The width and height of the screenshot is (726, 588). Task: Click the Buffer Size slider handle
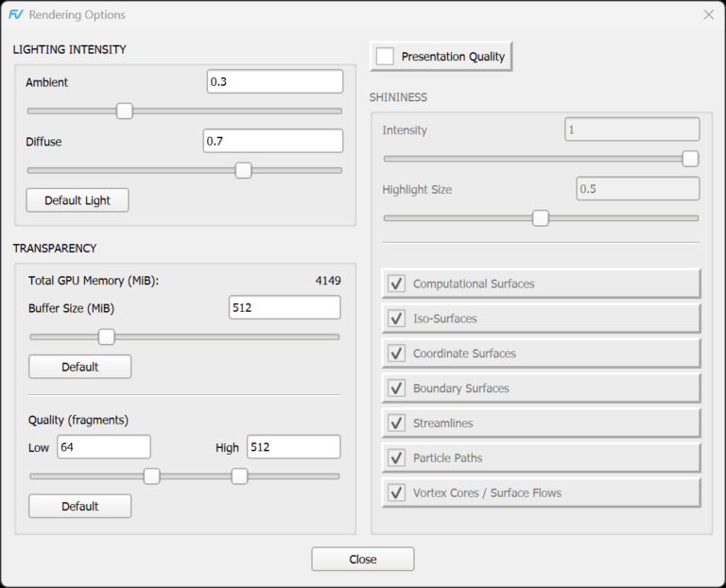pos(107,337)
